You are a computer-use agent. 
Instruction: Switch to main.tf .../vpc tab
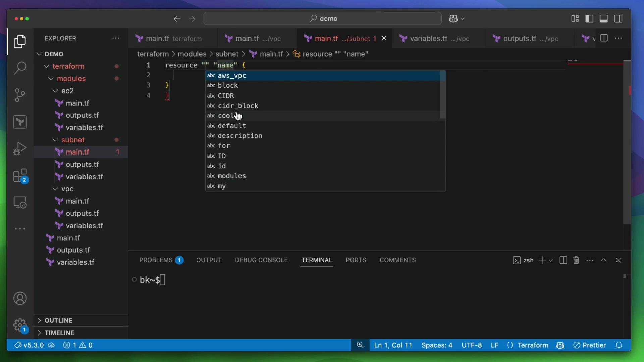pos(257,38)
